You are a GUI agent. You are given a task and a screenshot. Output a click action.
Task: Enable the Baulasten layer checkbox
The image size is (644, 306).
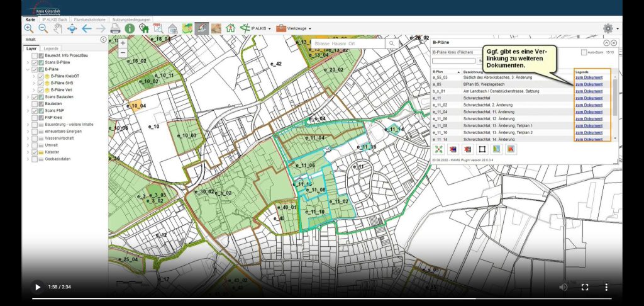pyautogui.click(x=35, y=104)
